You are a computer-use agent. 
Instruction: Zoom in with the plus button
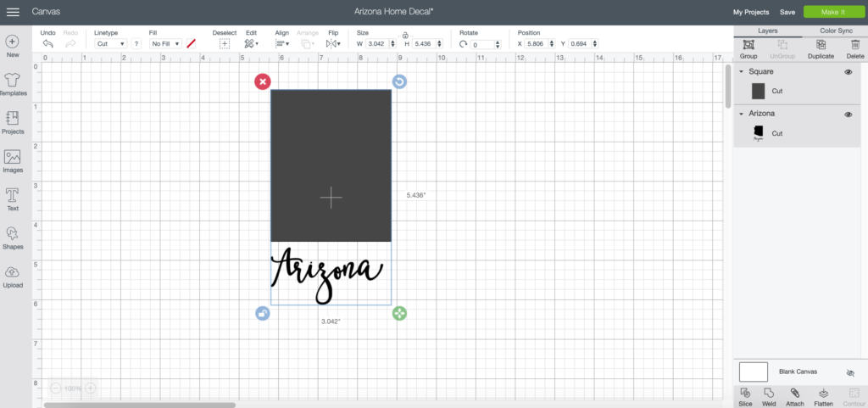[90, 388]
